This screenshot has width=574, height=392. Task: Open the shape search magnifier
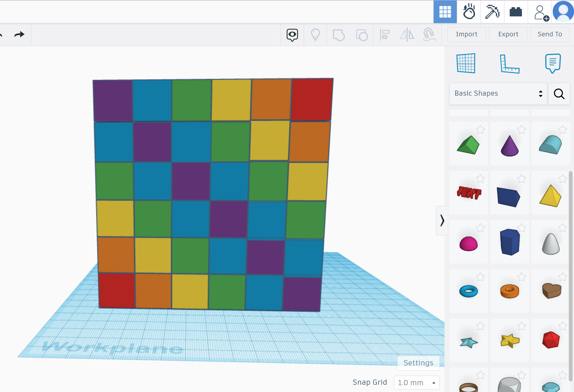coord(559,93)
